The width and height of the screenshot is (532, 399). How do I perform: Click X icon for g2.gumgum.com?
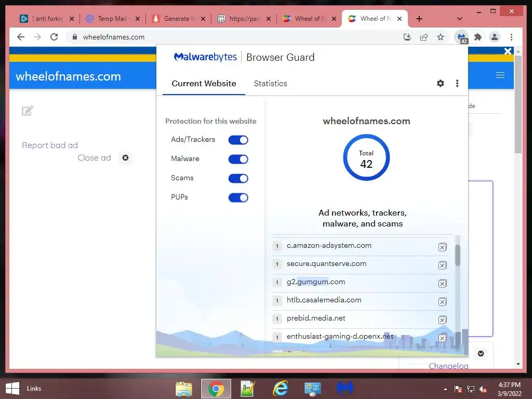(442, 283)
